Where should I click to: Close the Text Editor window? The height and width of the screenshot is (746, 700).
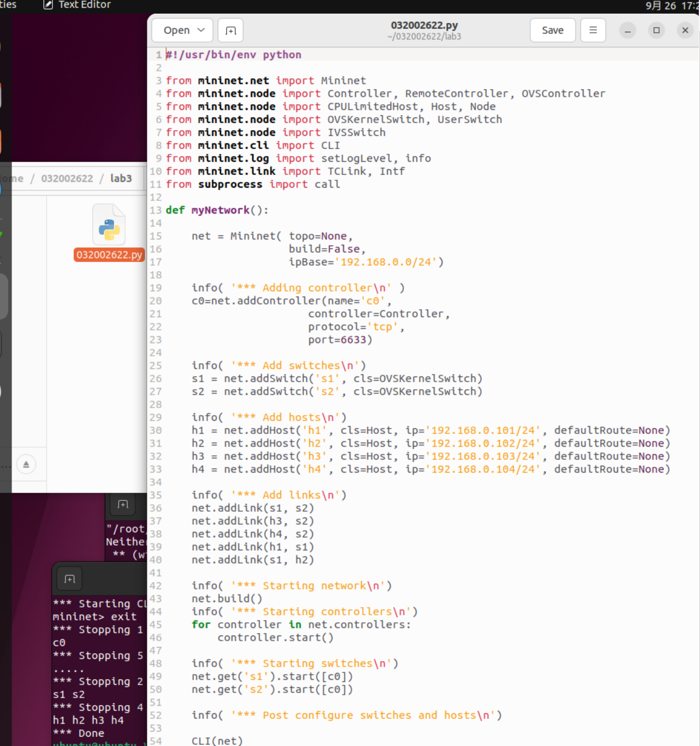(685, 31)
